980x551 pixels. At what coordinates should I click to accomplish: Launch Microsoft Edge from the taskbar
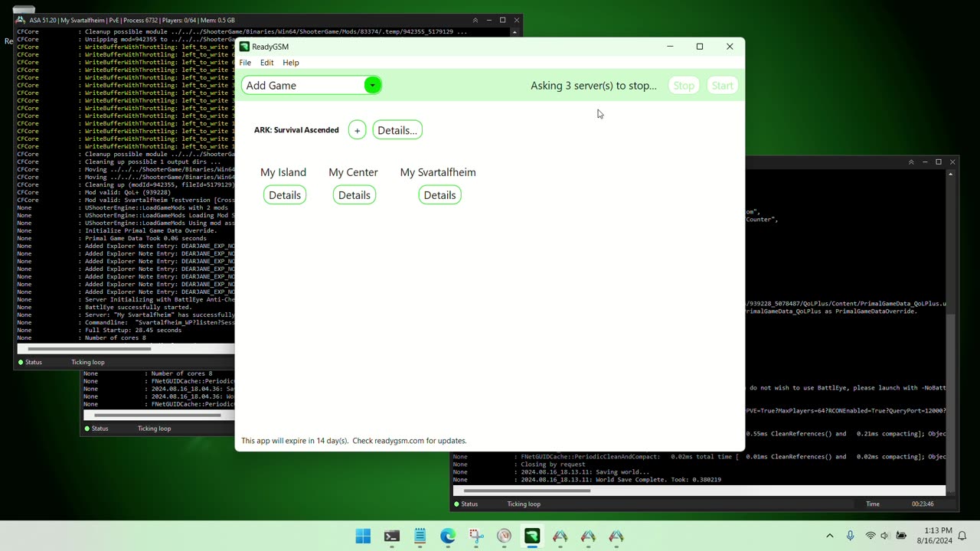(x=448, y=536)
